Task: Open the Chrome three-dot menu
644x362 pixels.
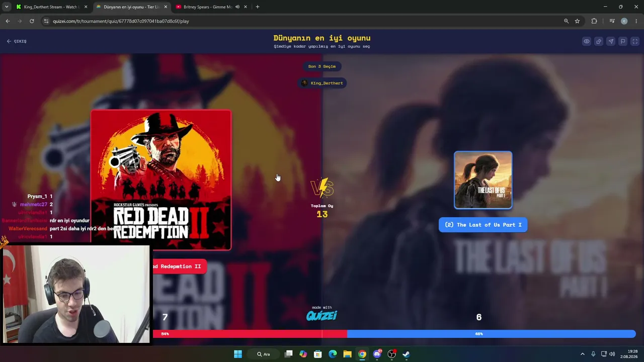Action: pyautogui.click(x=636, y=21)
